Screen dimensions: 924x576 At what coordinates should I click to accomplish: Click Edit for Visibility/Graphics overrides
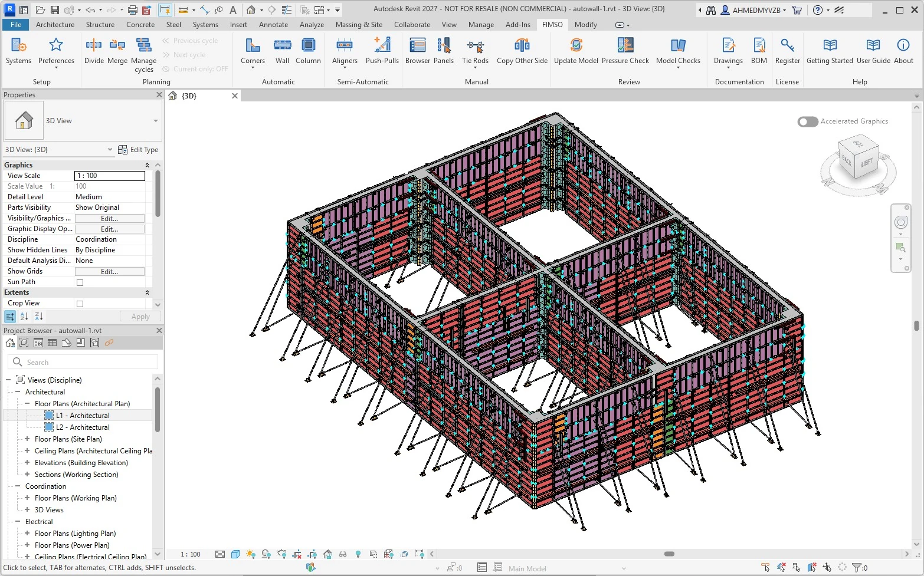[x=109, y=218]
